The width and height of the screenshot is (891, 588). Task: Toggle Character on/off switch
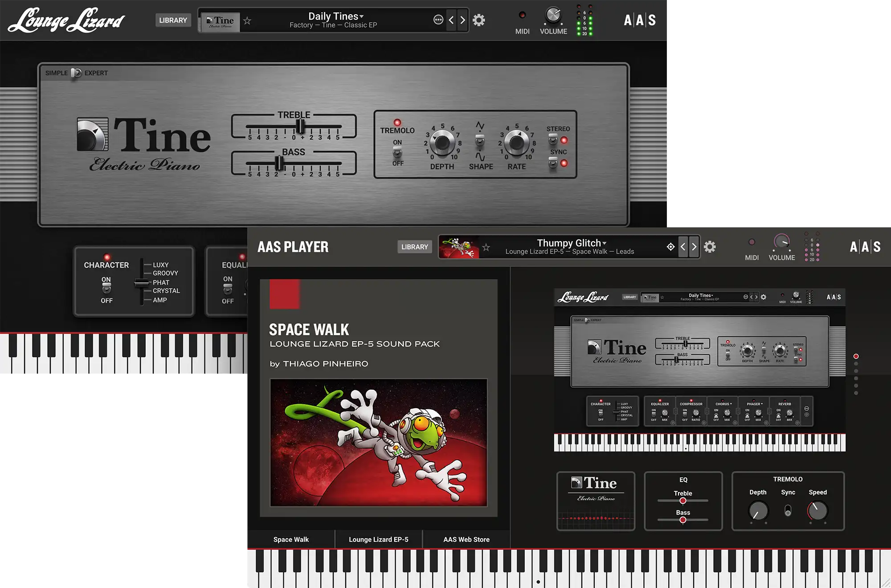coord(106,288)
